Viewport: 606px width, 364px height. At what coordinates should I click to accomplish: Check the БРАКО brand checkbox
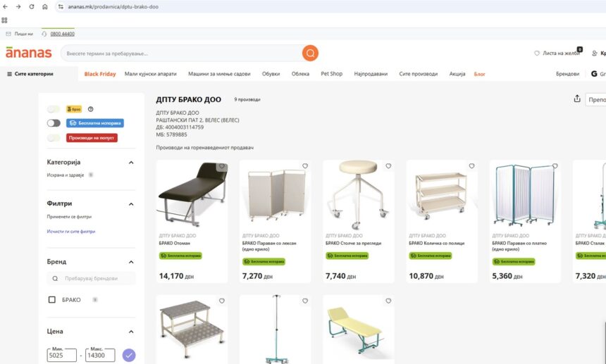click(51, 300)
